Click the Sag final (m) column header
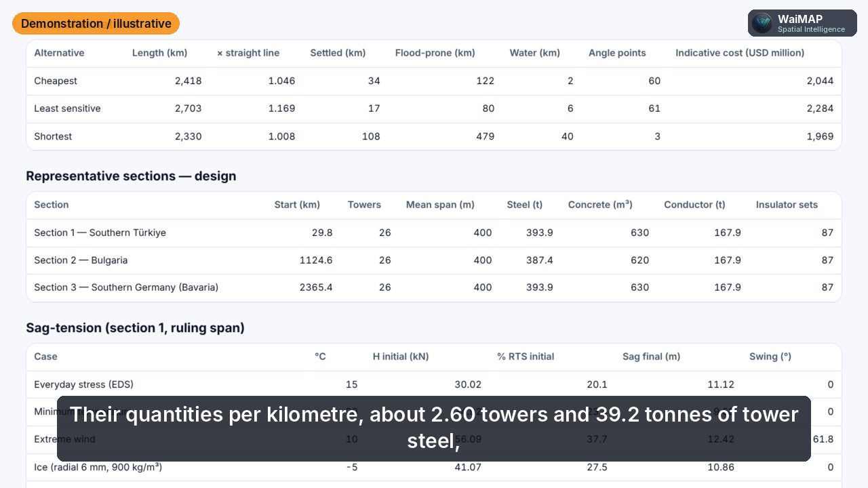This screenshot has width=868, height=488. (x=651, y=357)
